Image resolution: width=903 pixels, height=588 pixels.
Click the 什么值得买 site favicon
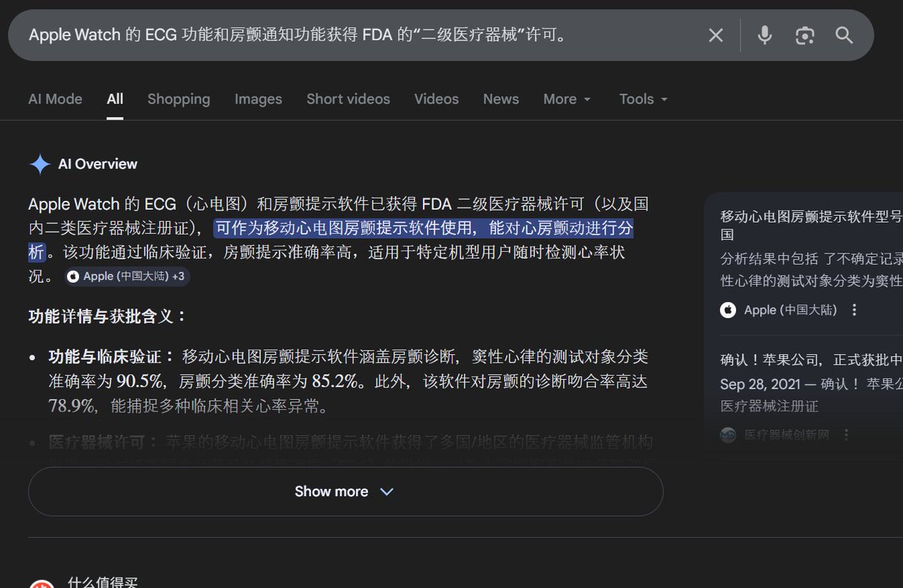41,583
